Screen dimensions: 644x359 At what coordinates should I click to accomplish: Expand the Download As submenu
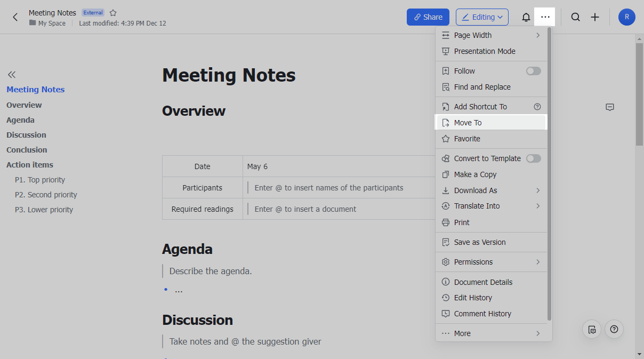point(537,190)
